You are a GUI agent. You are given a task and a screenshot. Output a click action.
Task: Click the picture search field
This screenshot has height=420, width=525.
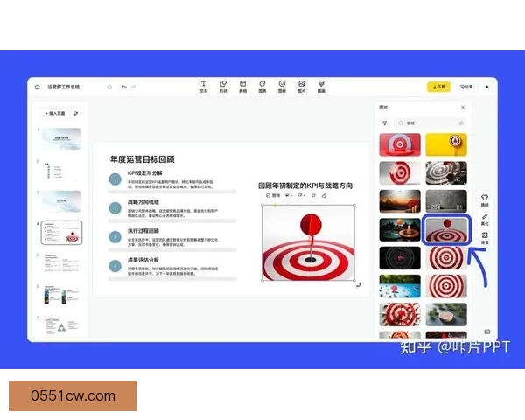pos(430,123)
